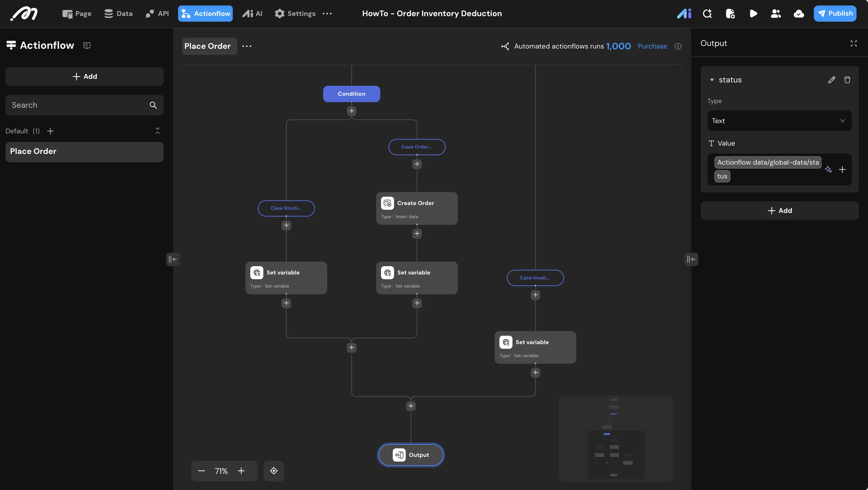Viewport: 868px width, 490px height.
Task: Switch to the Page tab
Action: 77,14
